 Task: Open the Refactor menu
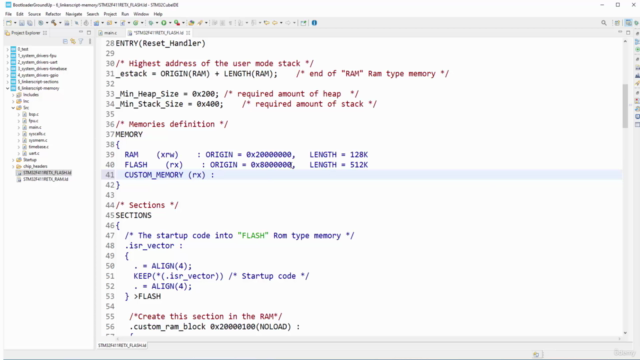click(x=53, y=14)
